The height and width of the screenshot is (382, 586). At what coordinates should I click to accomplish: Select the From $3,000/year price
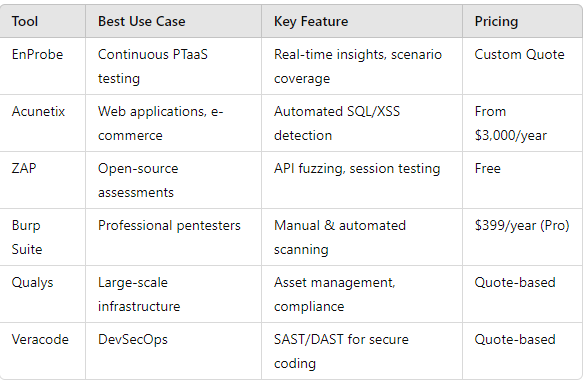[511, 123]
